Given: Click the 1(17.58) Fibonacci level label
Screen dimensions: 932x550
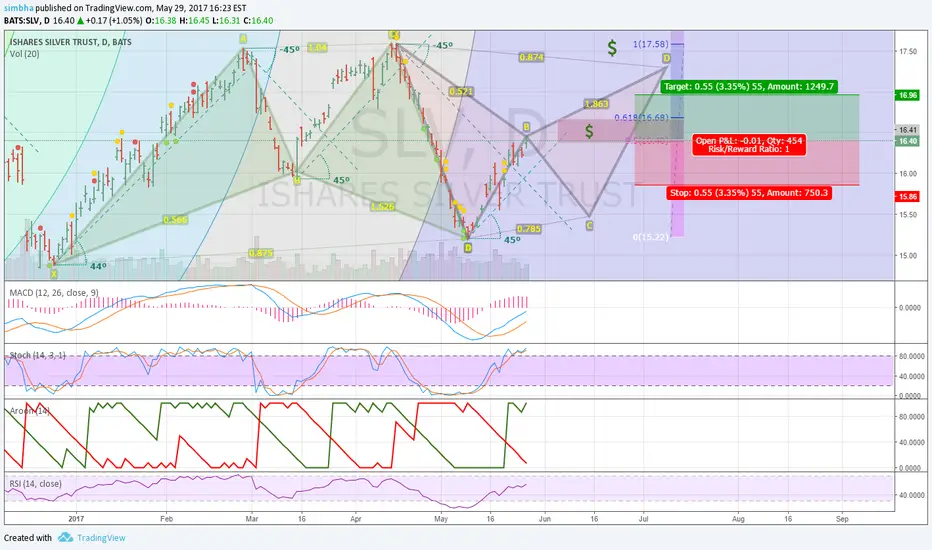Looking at the screenshot, I should coord(650,44).
